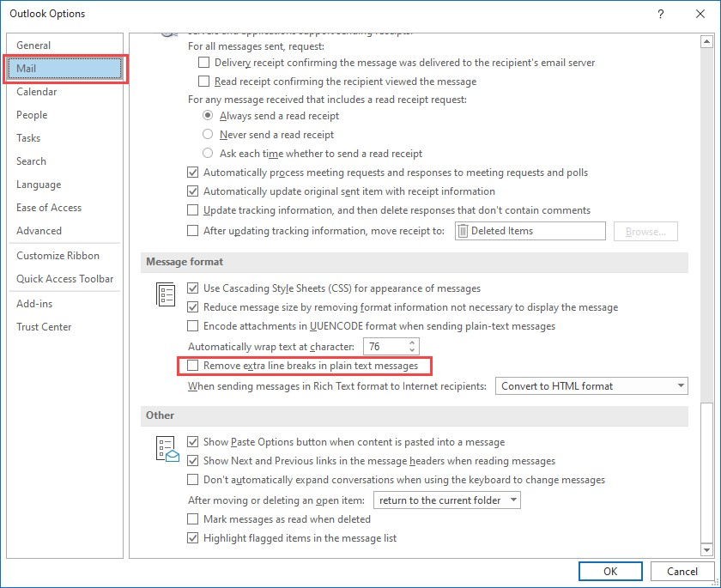Click scrollbar down arrow
The width and height of the screenshot is (721, 588).
tap(706, 549)
